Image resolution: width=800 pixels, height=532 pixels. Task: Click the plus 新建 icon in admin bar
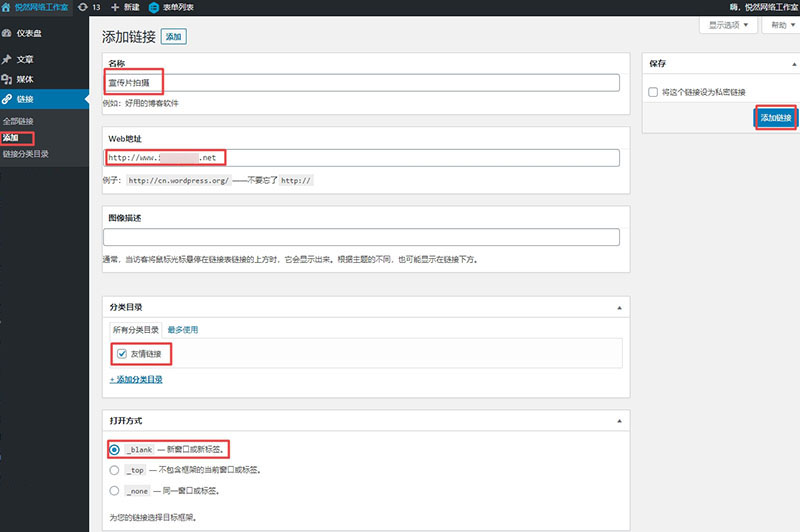tap(115, 7)
